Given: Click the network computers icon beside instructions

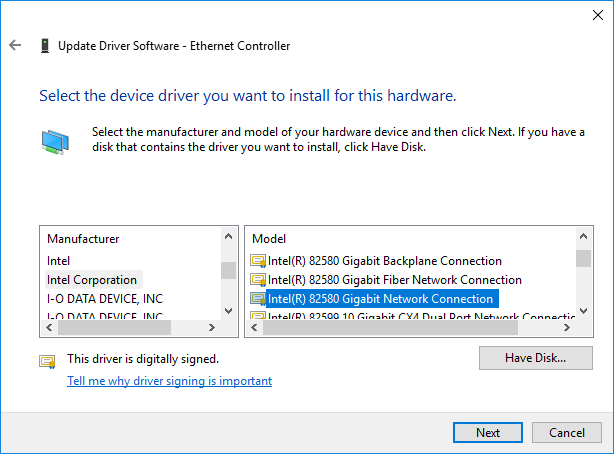Looking at the screenshot, I should [x=55, y=142].
